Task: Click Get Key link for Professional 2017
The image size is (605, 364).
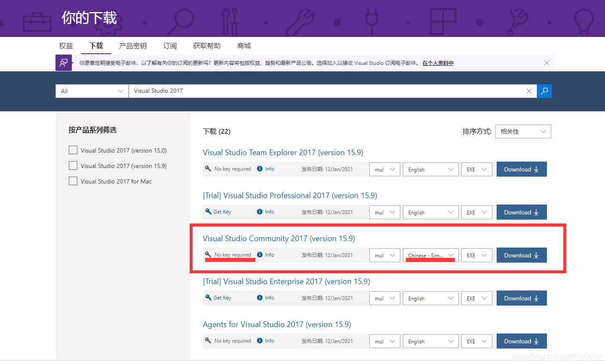Action: click(222, 212)
